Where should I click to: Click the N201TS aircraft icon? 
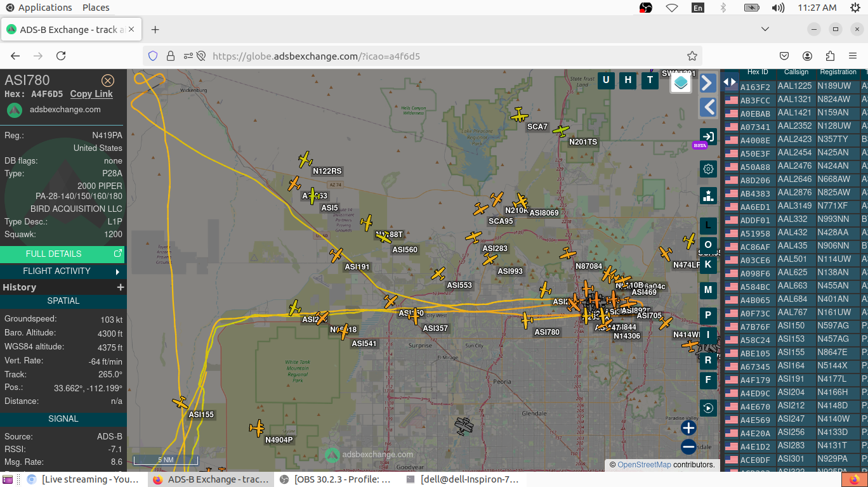pos(561,131)
